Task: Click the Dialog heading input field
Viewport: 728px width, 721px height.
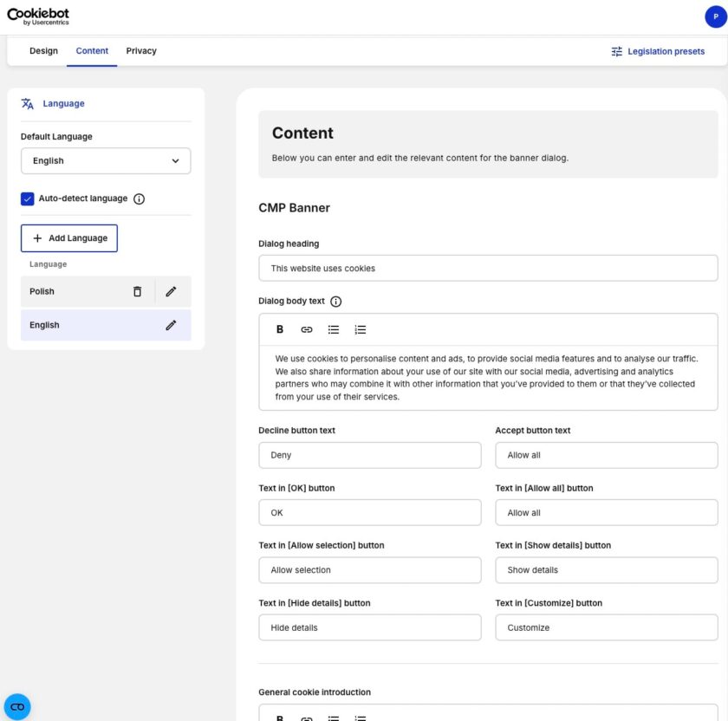Action: tap(488, 268)
